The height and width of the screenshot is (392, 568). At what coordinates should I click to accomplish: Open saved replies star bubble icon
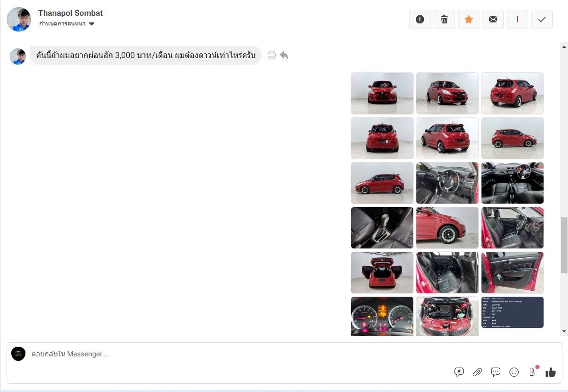[x=459, y=372]
